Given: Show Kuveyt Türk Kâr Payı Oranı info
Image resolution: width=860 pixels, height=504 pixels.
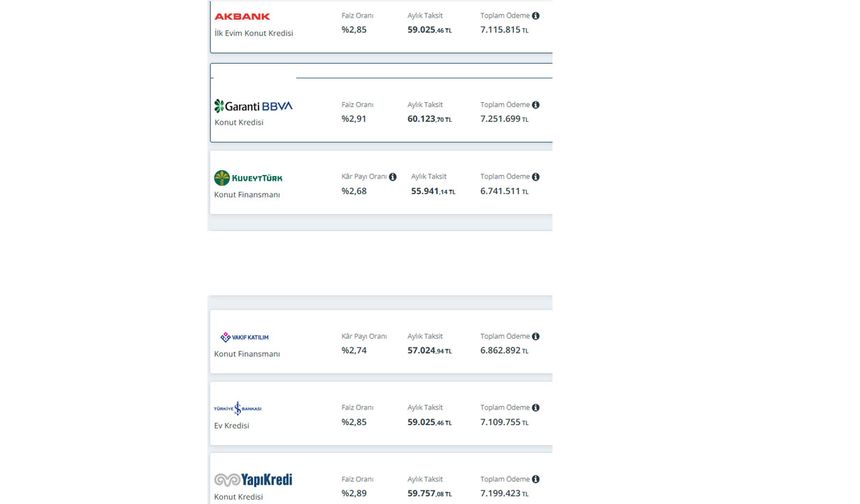Looking at the screenshot, I should 393,177.
